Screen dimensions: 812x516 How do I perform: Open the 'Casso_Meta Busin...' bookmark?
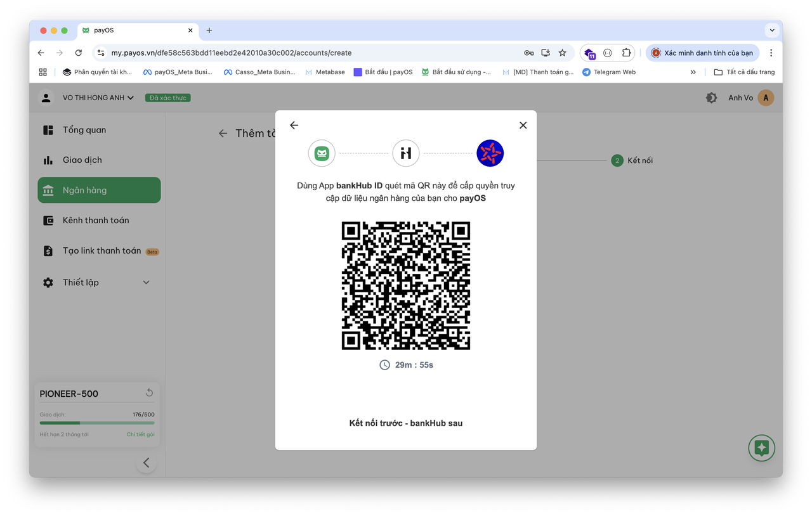coord(259,72)
